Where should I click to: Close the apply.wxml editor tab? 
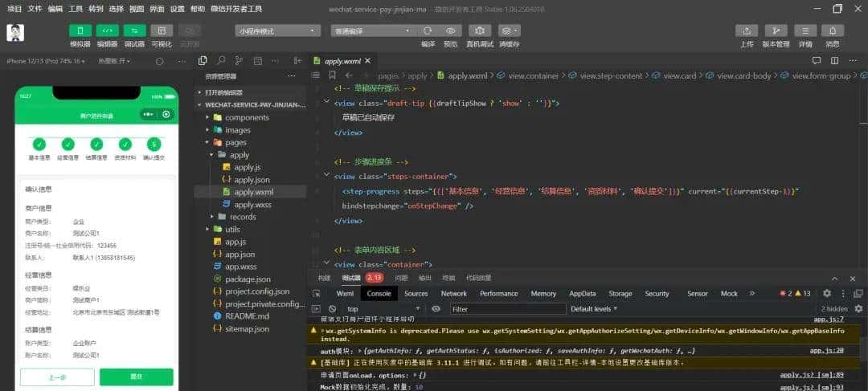[367, 61]
